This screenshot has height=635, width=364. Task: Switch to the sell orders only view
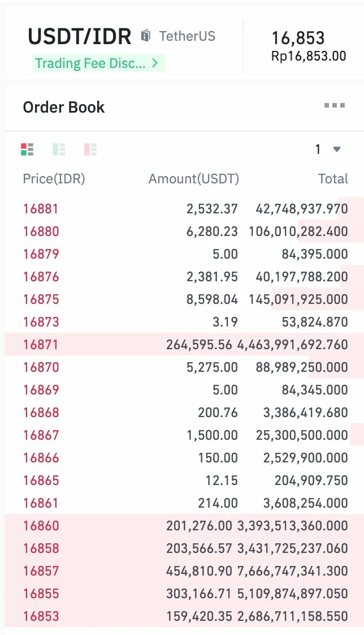click(x=90, y=149)
